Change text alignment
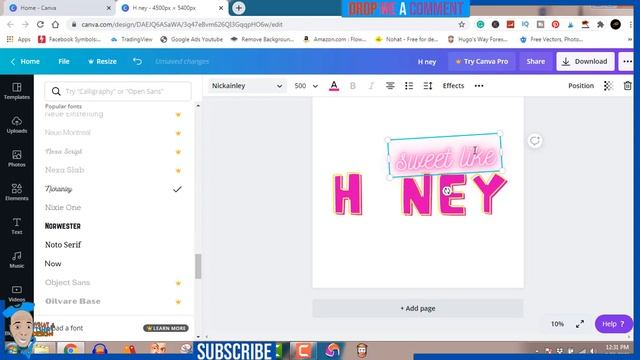 pos(390,86)
